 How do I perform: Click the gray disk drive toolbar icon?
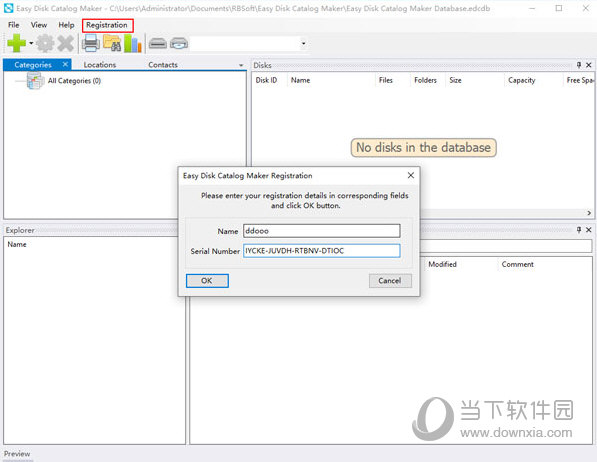click(x=158, y=43)
